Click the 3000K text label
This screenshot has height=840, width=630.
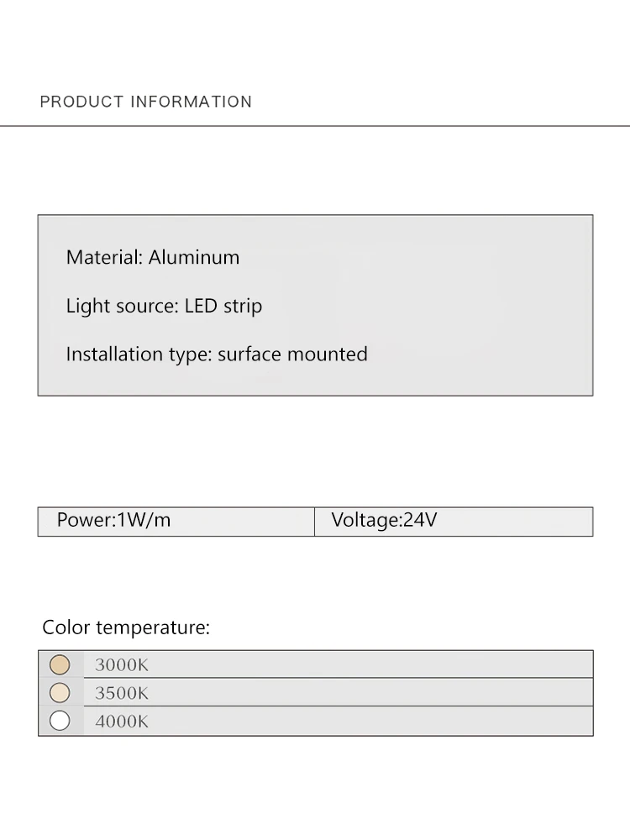click(121, 665)
